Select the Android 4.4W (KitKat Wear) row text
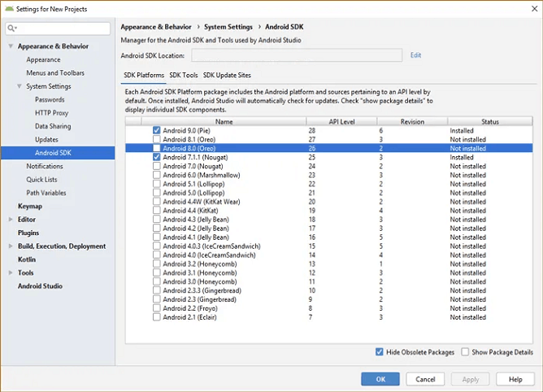 point(202,202)
